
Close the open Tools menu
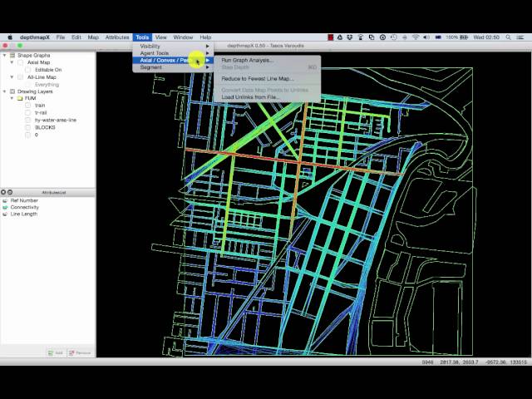(142, 37)
